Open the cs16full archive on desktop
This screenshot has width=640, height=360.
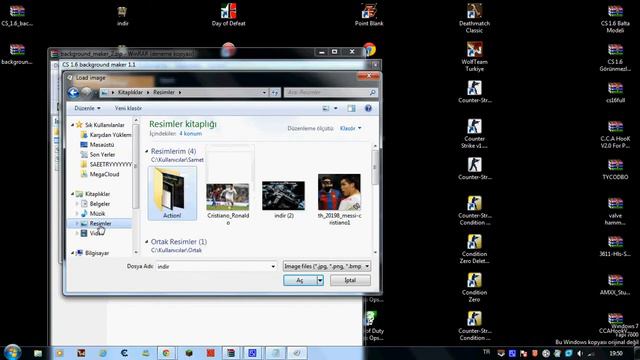click(x=615, y=92)
